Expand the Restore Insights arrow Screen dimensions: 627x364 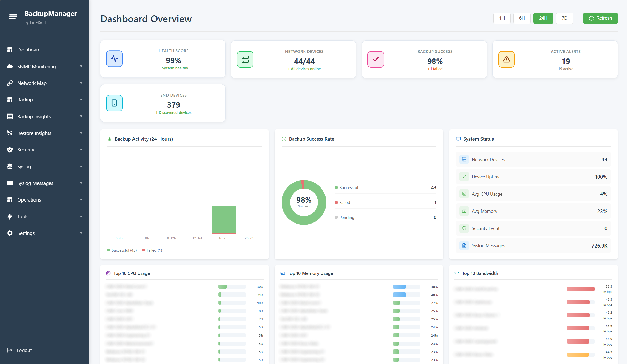pyautogui.click(x=81, y=133)
